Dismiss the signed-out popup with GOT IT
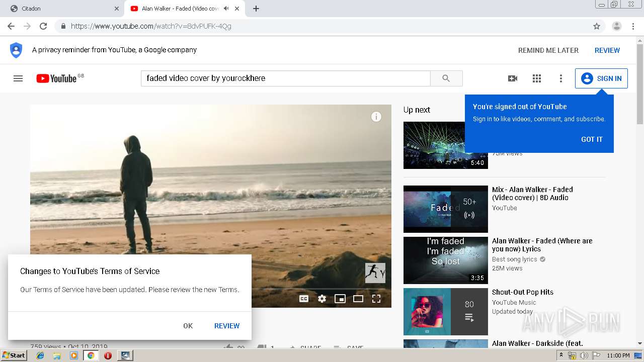Viewport: 644px width, 362px height. [x=592, y=139]
